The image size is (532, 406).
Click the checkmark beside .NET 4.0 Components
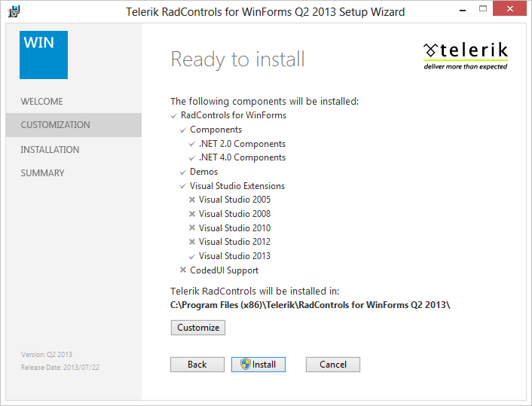[191, 158]
